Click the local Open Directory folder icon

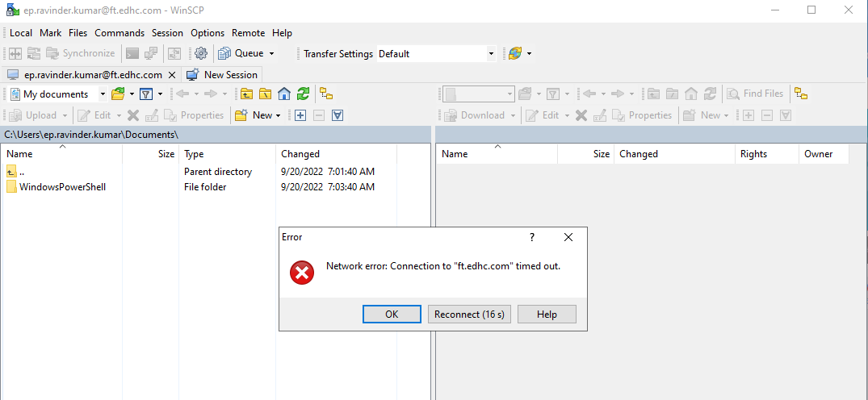(x=118, y=94)
